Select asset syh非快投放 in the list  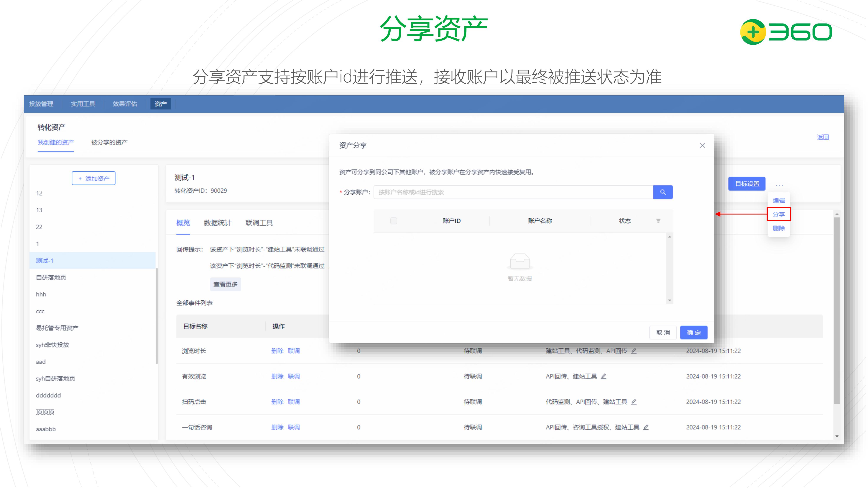93,345
